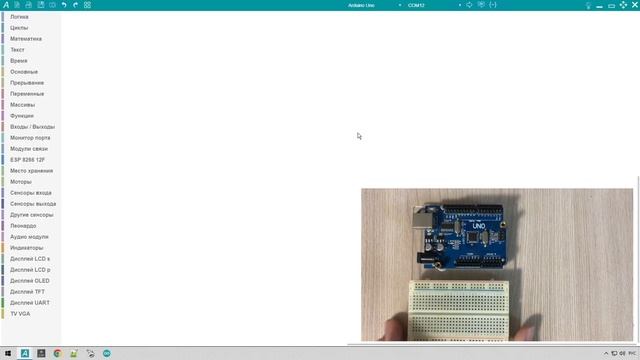Open the Сенсоры входа category
The image size is (640, 360).
tap(31, 193)
